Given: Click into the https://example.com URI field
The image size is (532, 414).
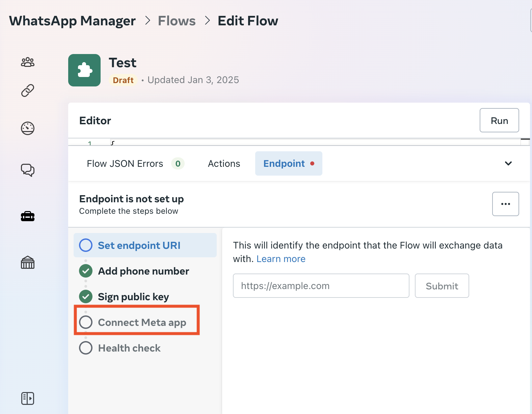Looking at the screenshot, I should (321, 286).
